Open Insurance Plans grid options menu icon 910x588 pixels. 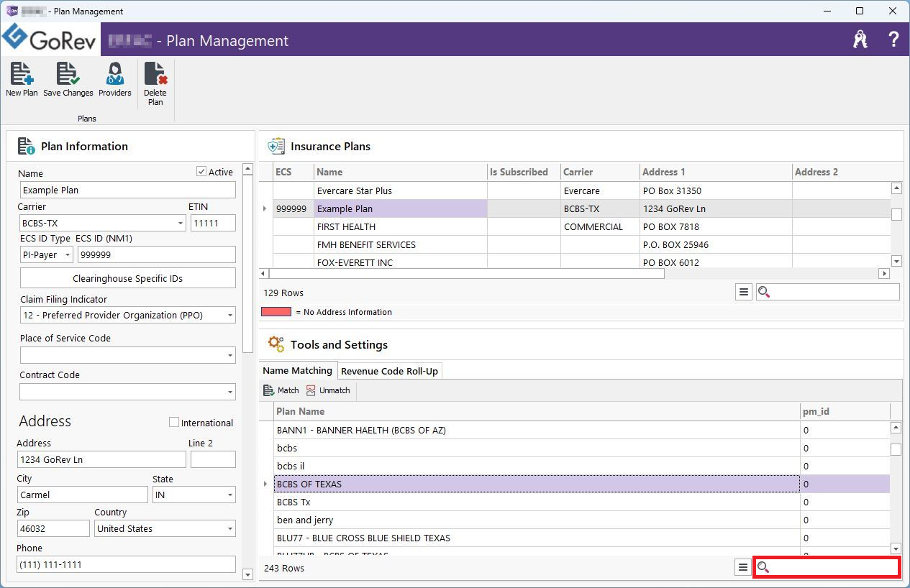[744, 292]
